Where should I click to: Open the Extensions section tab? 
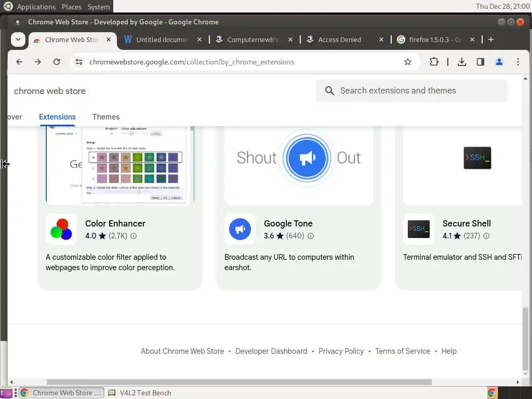pos(57,117)
